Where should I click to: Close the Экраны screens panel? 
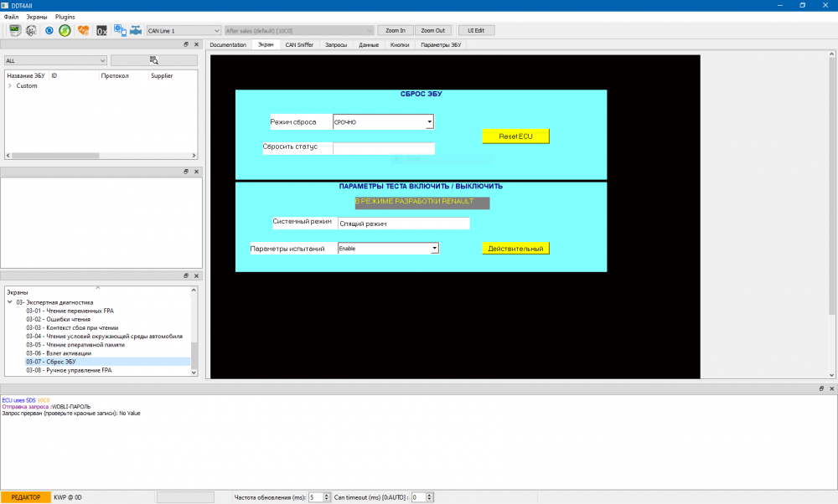click(x=196, y=275)
